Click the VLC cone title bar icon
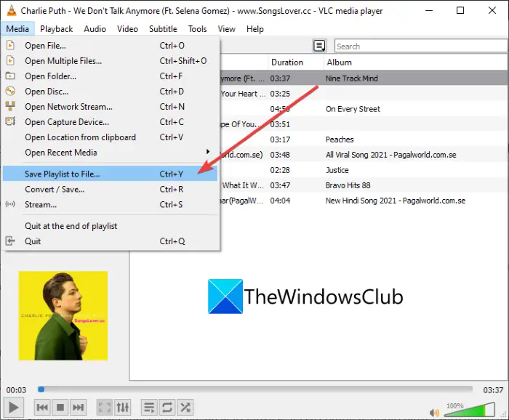This screenshot has width=509, height=420. point(12,11)
